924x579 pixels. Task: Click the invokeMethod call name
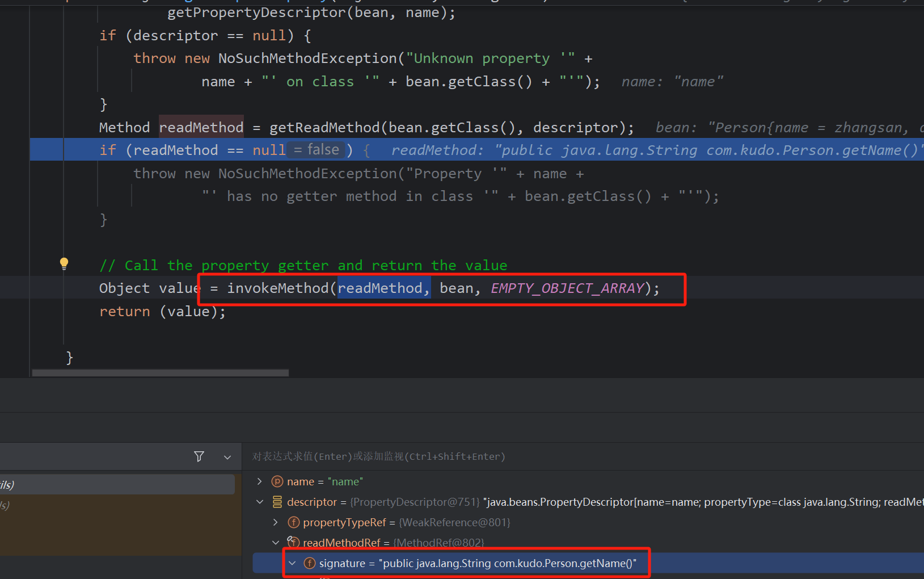[x=278, y=288]
